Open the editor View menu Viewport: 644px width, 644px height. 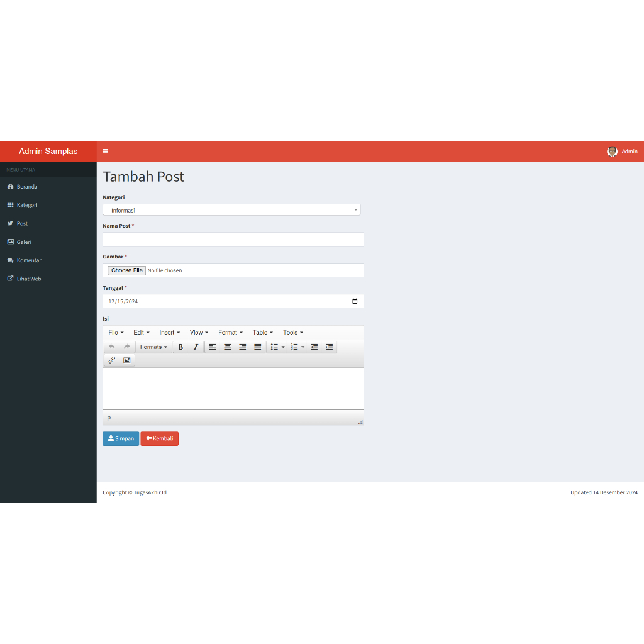click(x=199, y=333)
